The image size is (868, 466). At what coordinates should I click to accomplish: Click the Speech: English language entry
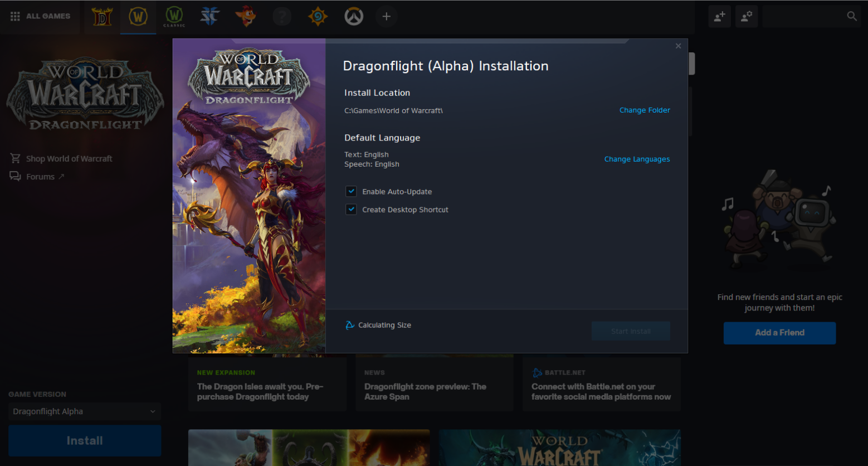(372, 164)
